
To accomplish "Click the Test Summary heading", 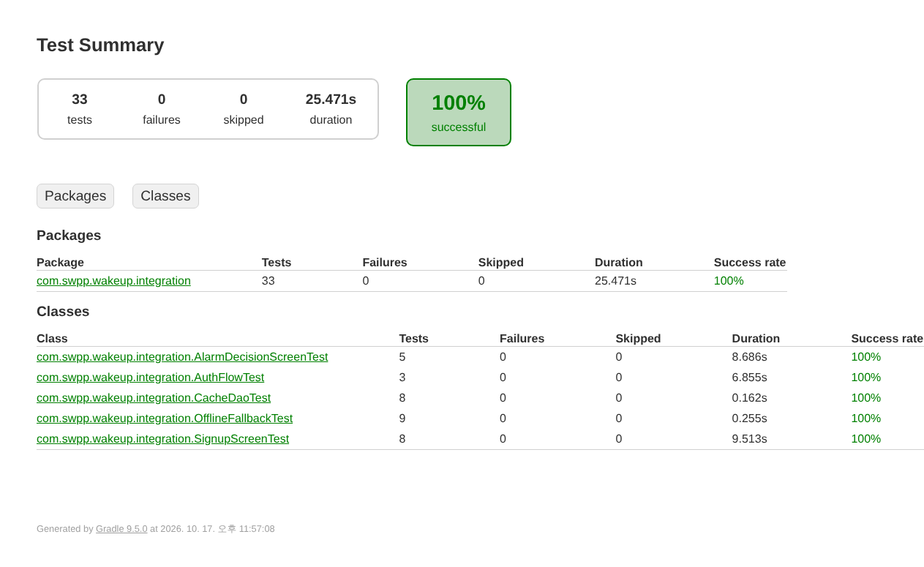I will coord(100,45).
